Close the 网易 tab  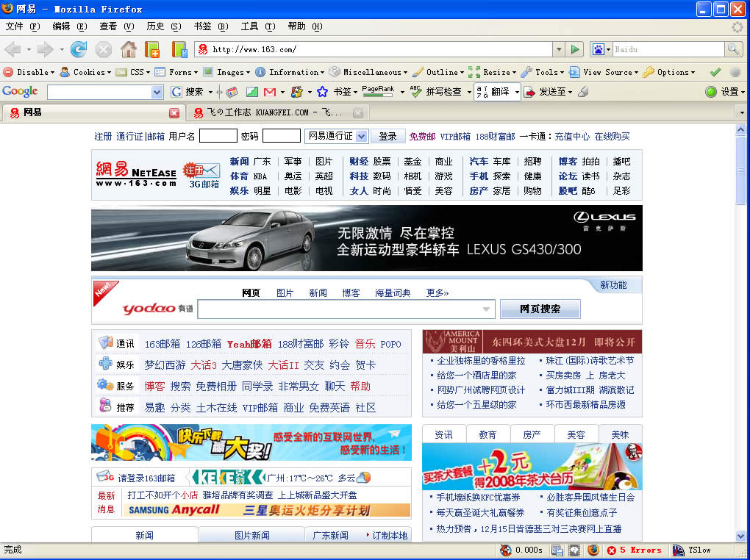click(174, 113)
